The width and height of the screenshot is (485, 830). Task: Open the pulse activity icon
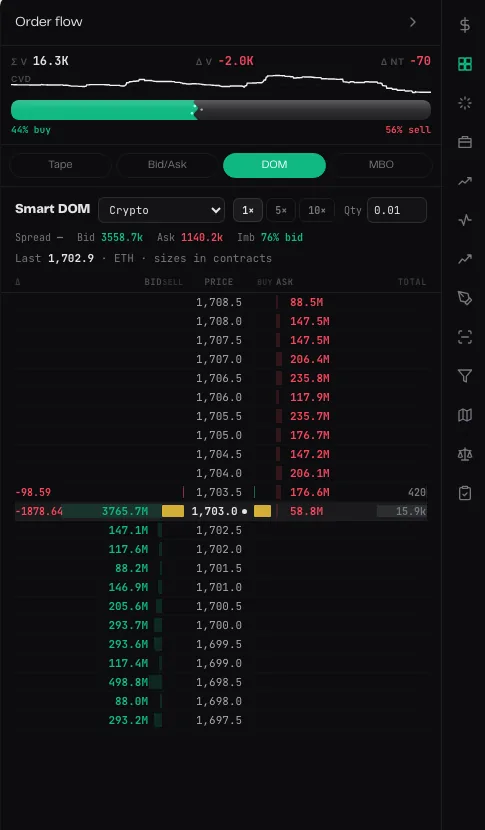click(464, 220)
